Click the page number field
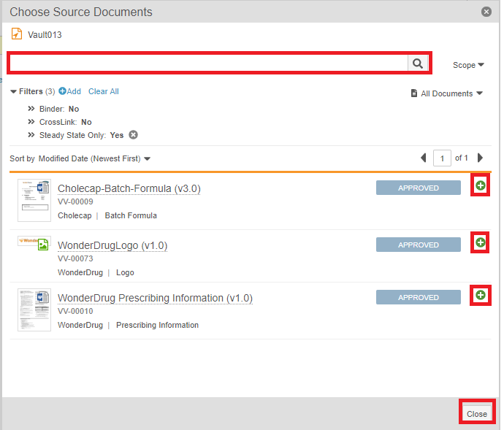The width and height of the screenshot is (504, 430). point(442,158)
